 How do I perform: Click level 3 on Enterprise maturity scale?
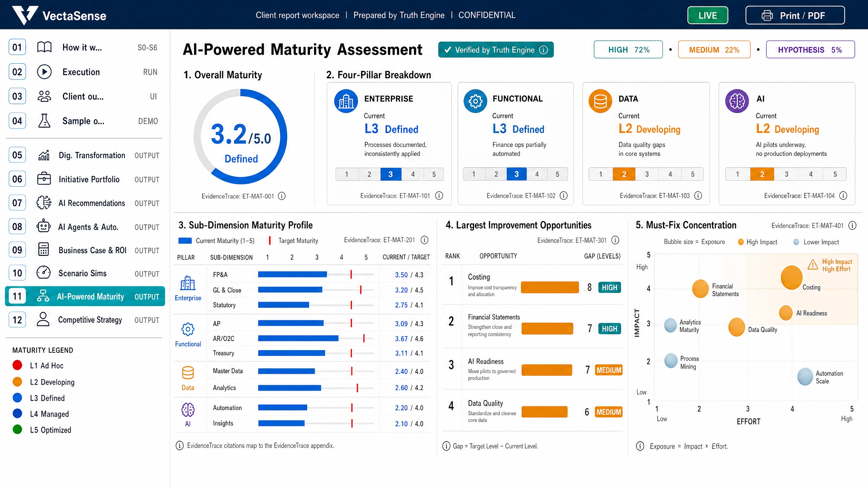click(391, 174)
